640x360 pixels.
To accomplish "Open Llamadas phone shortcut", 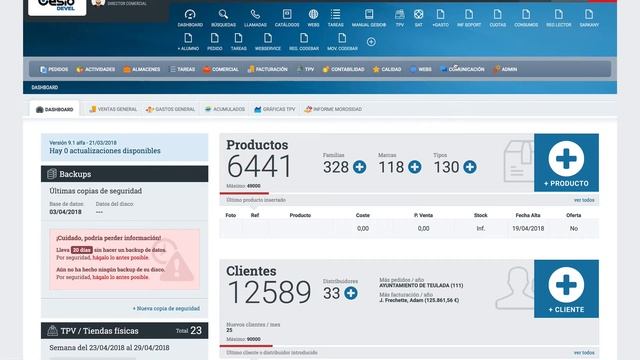I will [255, 18].
